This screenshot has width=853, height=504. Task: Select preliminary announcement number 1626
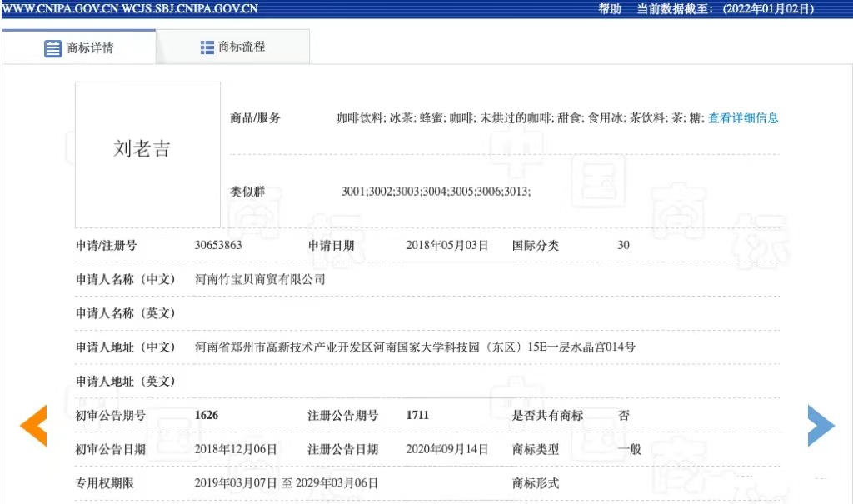pos(207,416)
